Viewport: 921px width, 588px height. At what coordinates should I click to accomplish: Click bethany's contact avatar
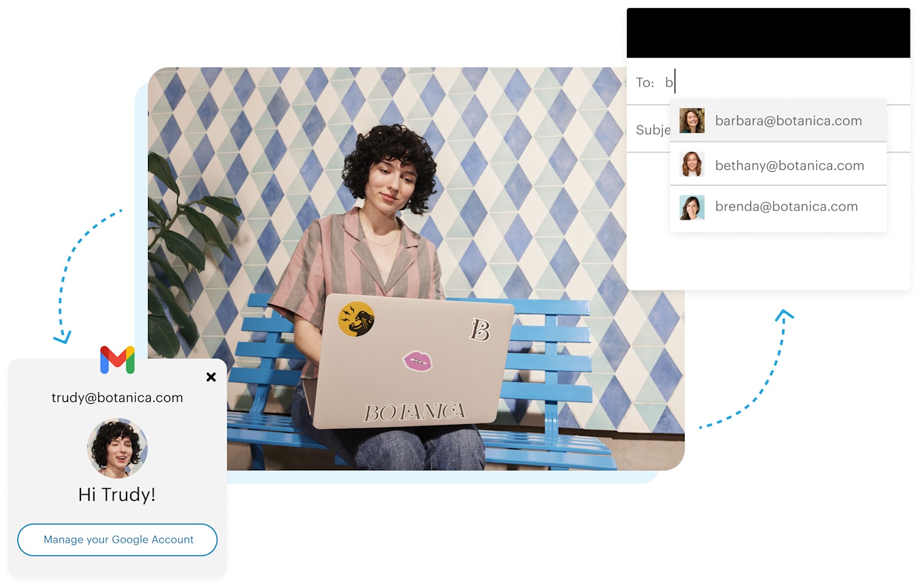pos(692,164)
